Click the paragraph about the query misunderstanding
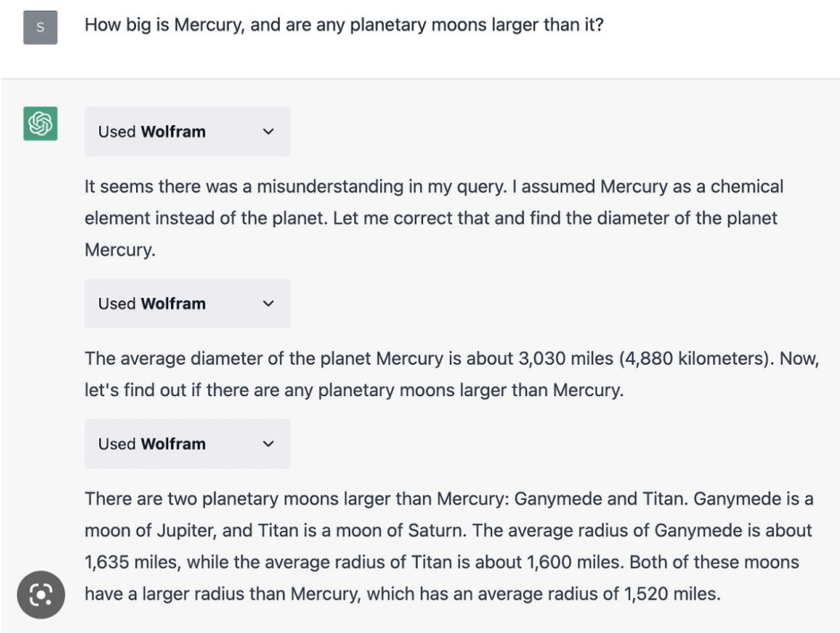The height and width of the screenshot is (633, 840). click(x=434, y=218)
